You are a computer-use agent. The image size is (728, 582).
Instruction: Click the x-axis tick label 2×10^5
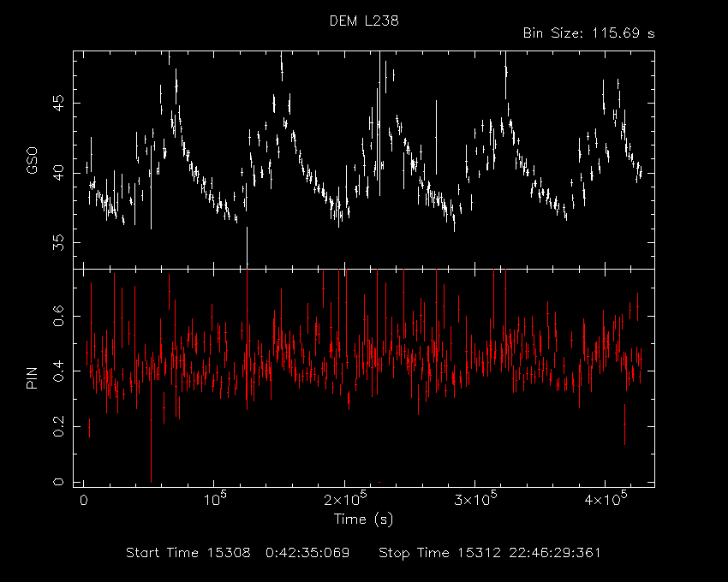click(x=345, y=499)
